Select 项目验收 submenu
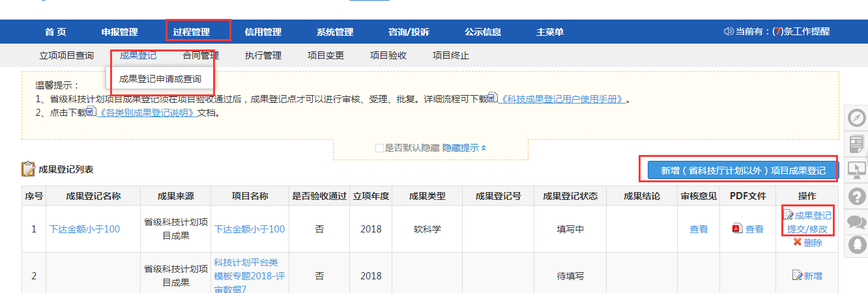Image resolution: width=868 pixels, height=293 pixels. 388,55
